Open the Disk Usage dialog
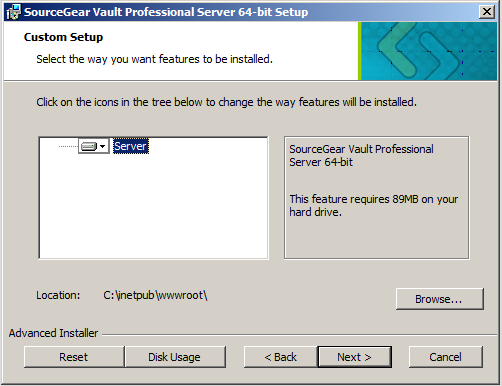502x386 pixels. pos(175,357)
